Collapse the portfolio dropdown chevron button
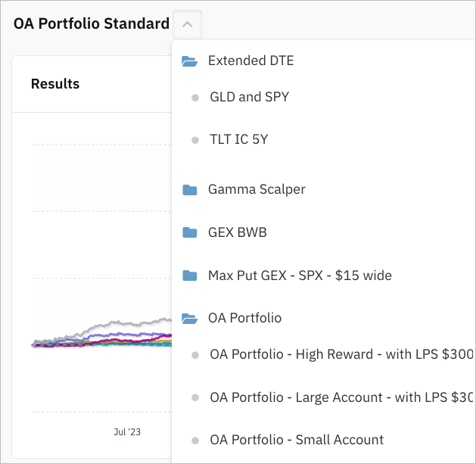Screen dimensions: 476x464 click(188, 24)
